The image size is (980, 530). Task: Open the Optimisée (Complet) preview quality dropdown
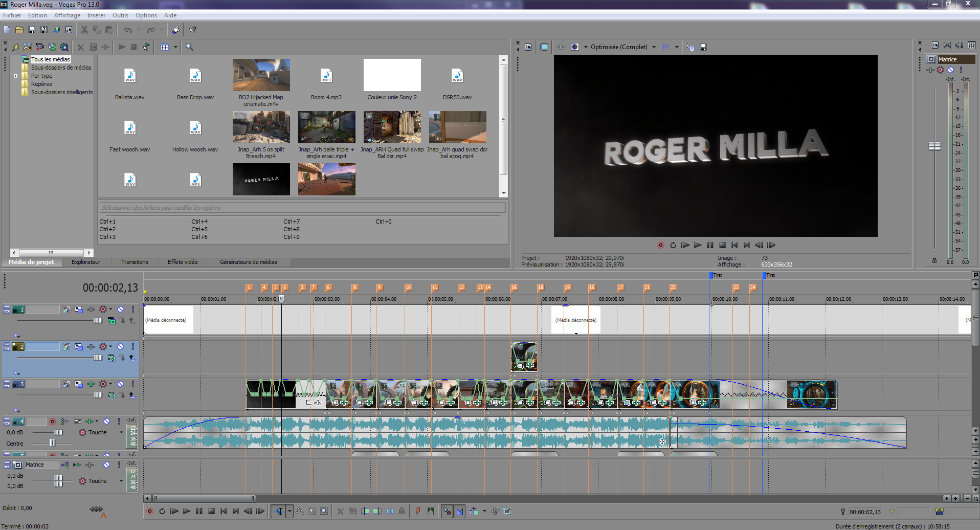click(x=654, y=47)
